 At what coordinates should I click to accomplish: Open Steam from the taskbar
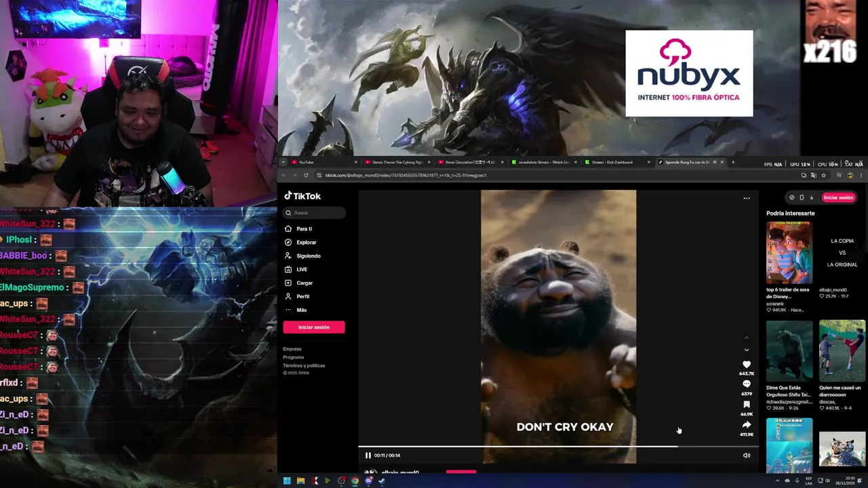382,481
